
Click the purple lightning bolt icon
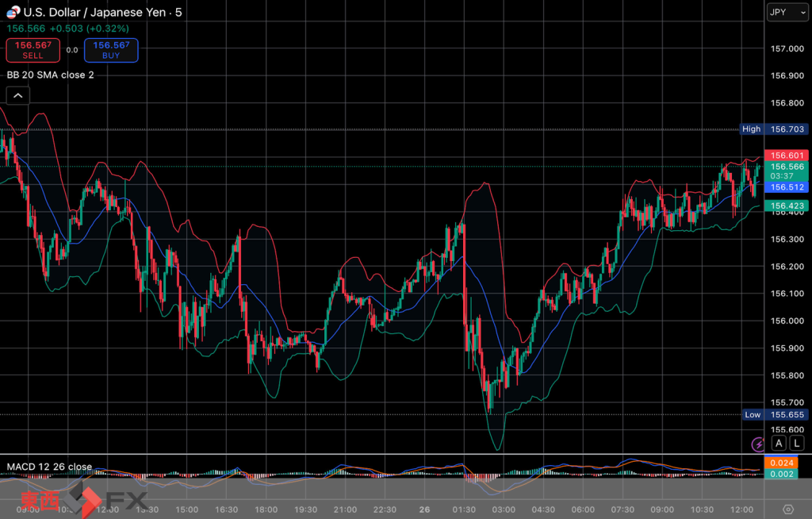point(758,442)
